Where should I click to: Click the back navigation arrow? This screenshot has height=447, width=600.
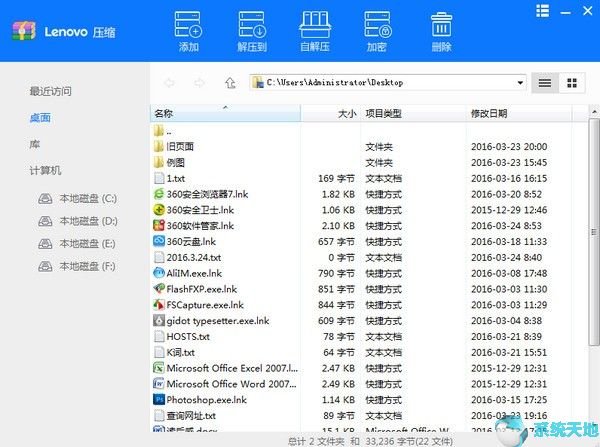[x=170, y=83]
